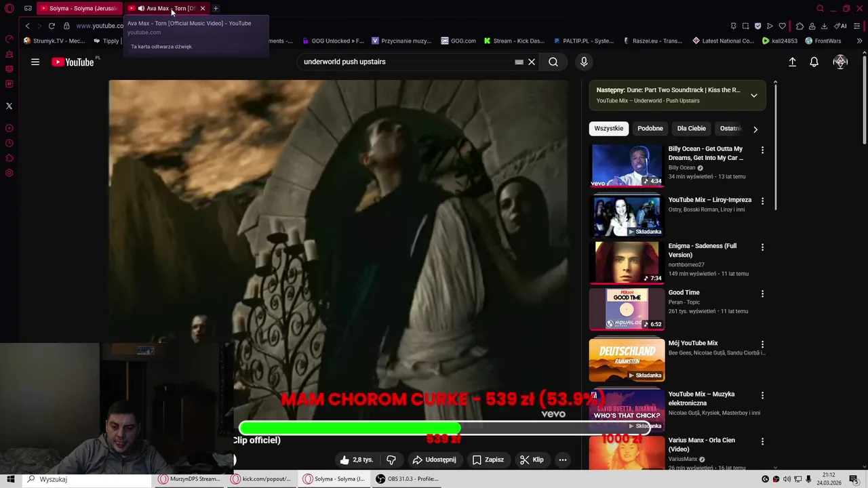
Task: Submit search with the magnifier button
Action: pyautogui.click(x=553, y=62)
